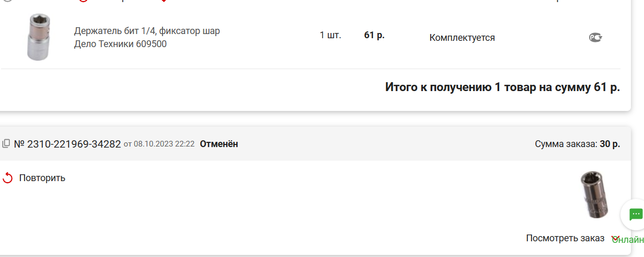Click the "Итого к получению" summary line
This screenshot has width=644, height=257.
point(502,87)
